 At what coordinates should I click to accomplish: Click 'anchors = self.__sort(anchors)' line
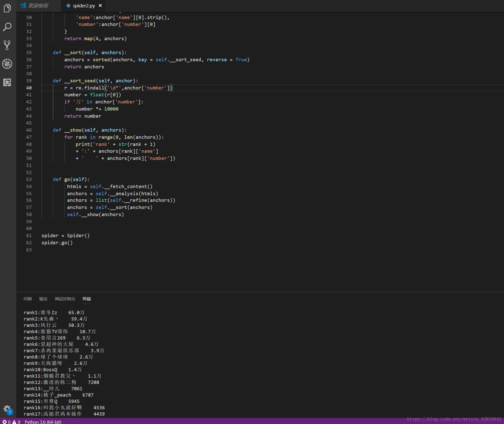(x=110, y=207)
